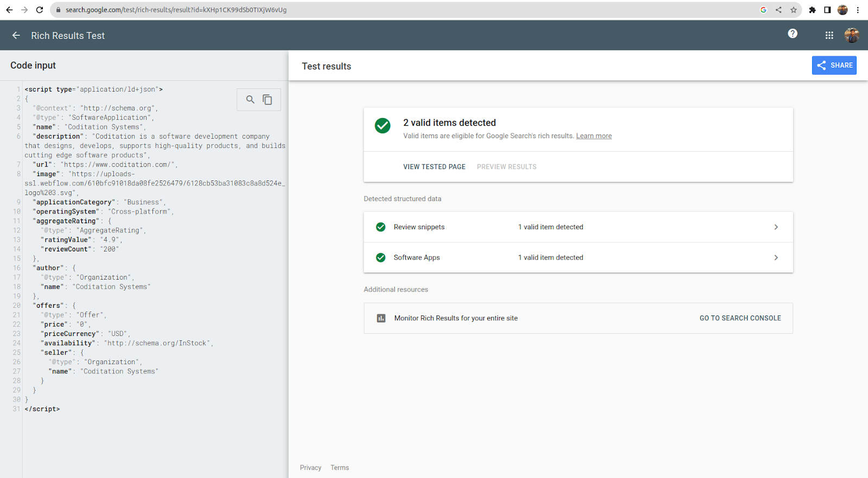Copy the code with the copy icon
The width and height of the screenshot is (868, 478).
tap(267, 99)
